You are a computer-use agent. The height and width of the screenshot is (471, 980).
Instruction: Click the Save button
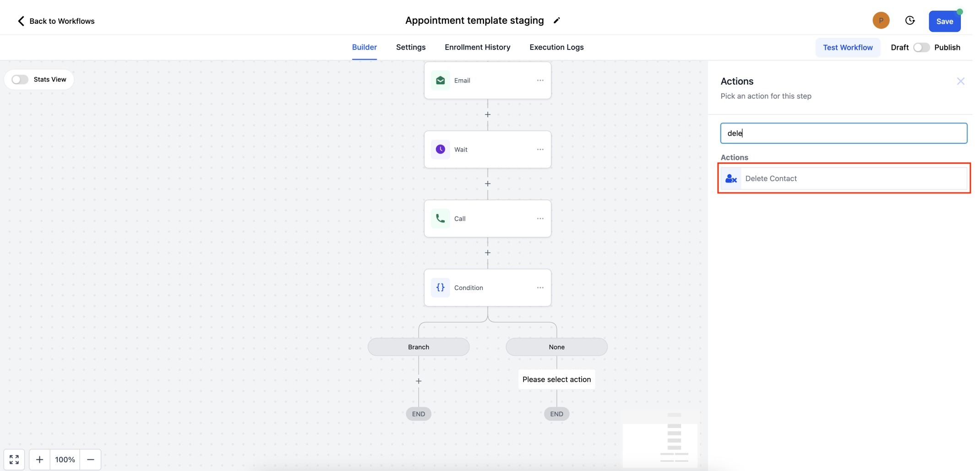[x=944, y=22]
